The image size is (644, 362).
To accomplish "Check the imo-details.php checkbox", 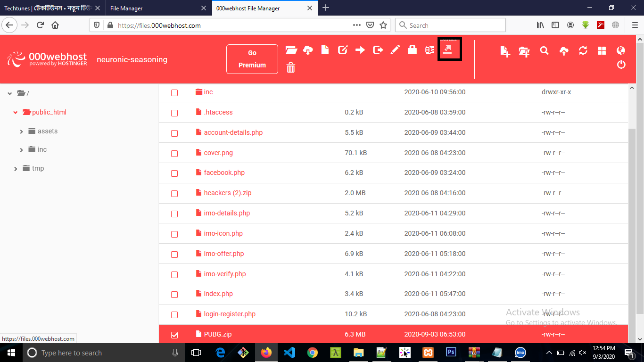I will tap(174, 214).
